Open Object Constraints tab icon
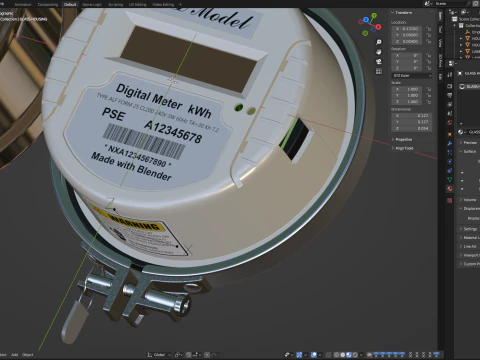This screenshot has height=360, width=480. [x=450, y=170]
